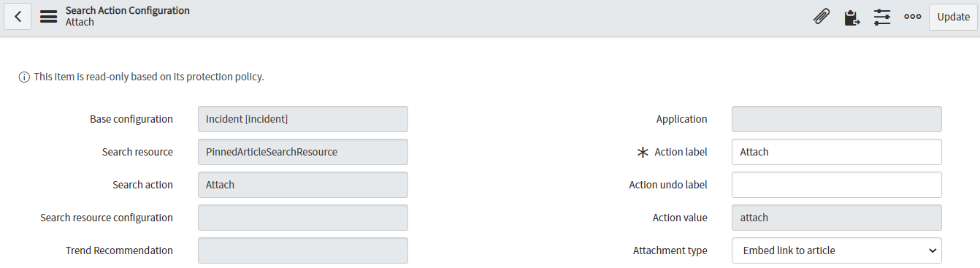Click the Attachment type label
Image resolution: width=980 pixels, height=268 pixels.
point(670,250)
